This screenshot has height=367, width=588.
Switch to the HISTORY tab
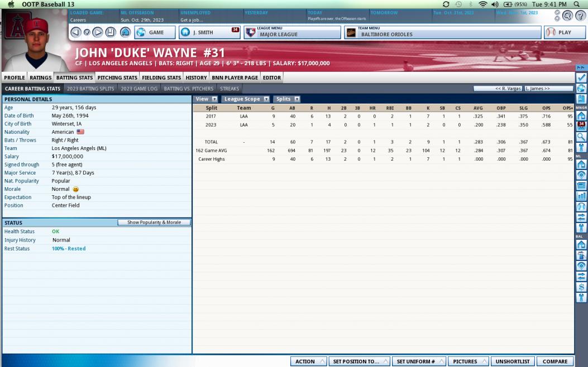click(196, 78)
